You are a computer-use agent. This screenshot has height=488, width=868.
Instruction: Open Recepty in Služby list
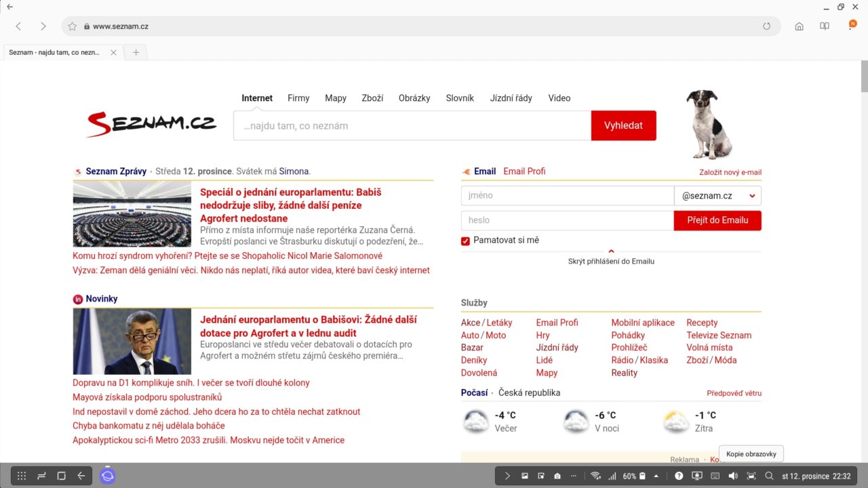[x=702, y=323]
